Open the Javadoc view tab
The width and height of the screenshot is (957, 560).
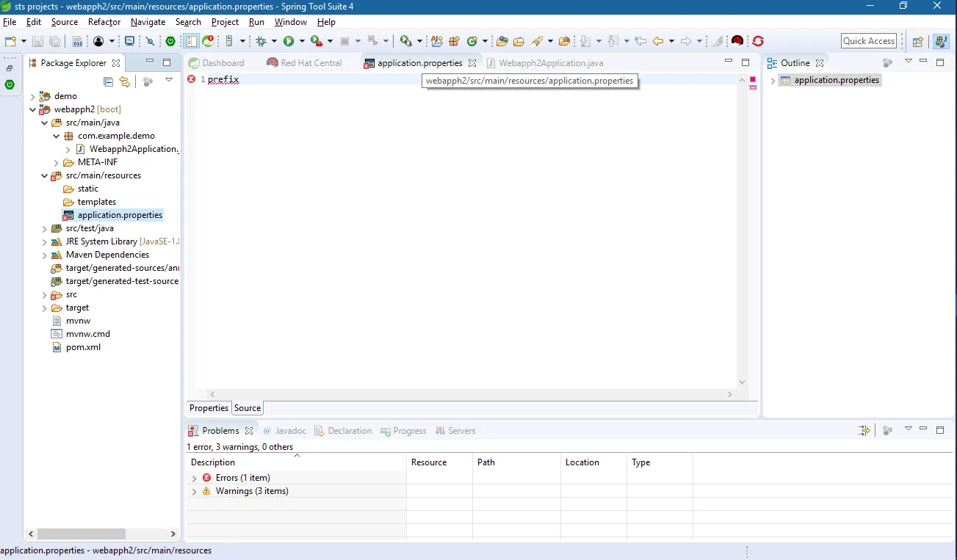(286, 431)
